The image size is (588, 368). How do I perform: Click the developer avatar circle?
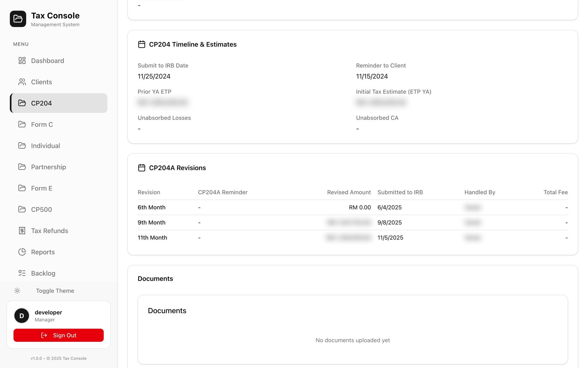(22, 316)
